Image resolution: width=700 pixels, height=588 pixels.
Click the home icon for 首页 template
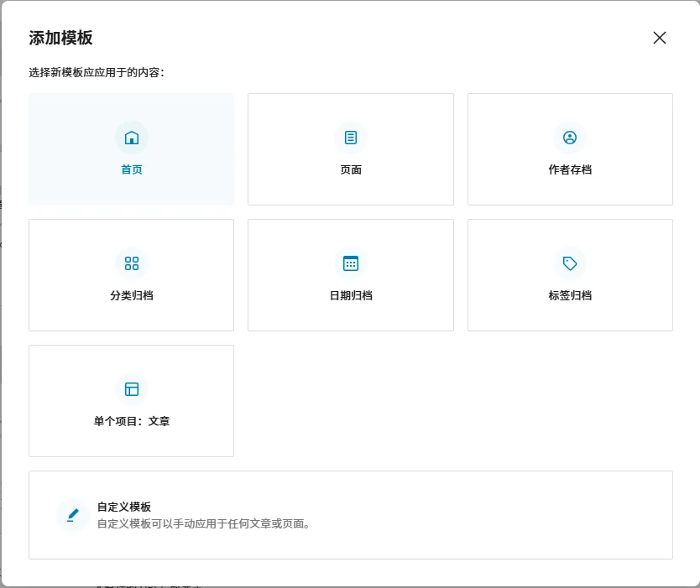click(132, 138)
